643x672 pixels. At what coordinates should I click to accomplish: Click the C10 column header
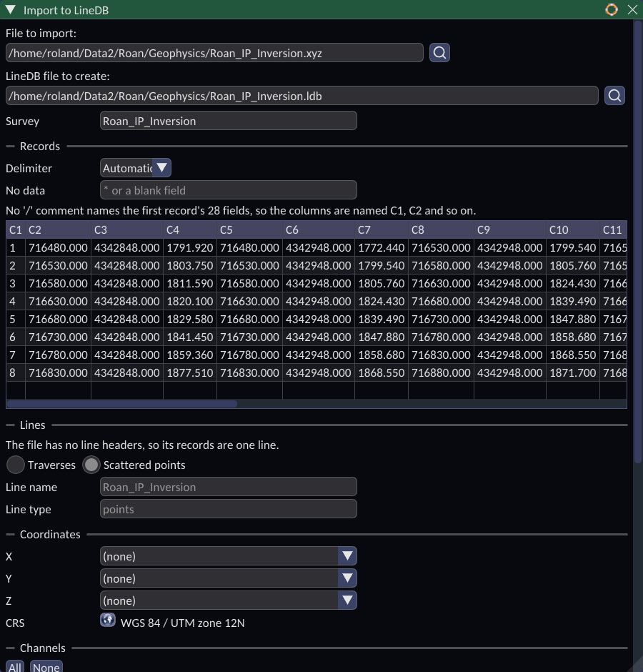pyautogui.click(x=573, y=229)
